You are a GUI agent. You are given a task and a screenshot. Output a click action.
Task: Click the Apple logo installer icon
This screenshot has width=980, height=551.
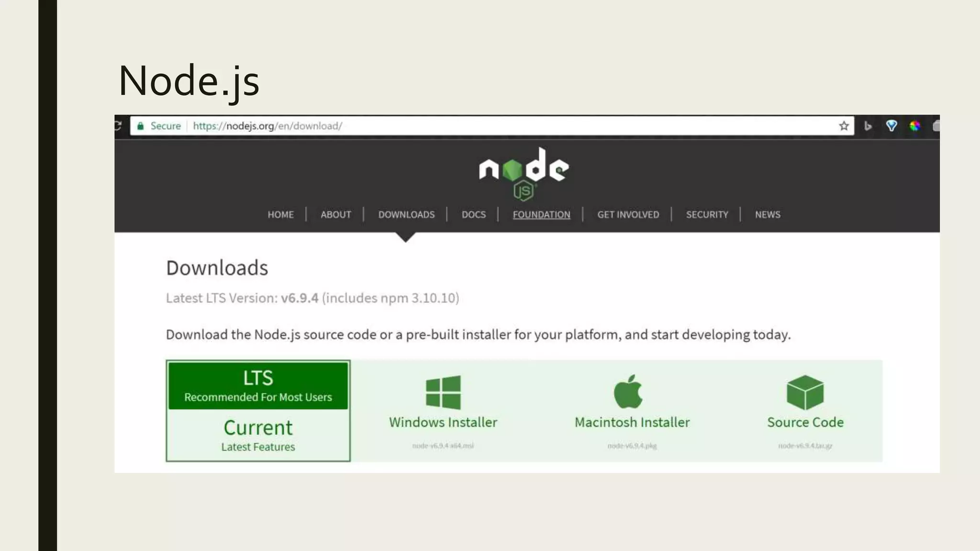click(x=628, y=392)
